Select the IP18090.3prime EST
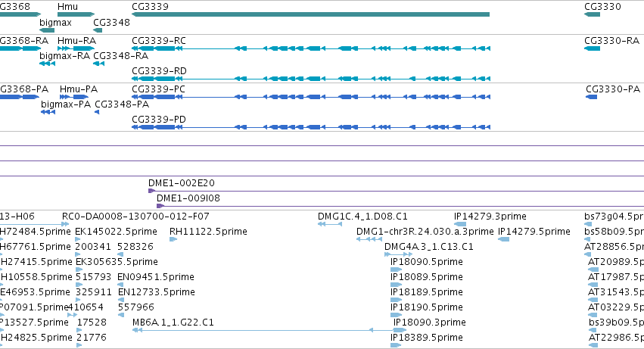Viewport: 644px width, 349px height. click(x=400, y=330)
